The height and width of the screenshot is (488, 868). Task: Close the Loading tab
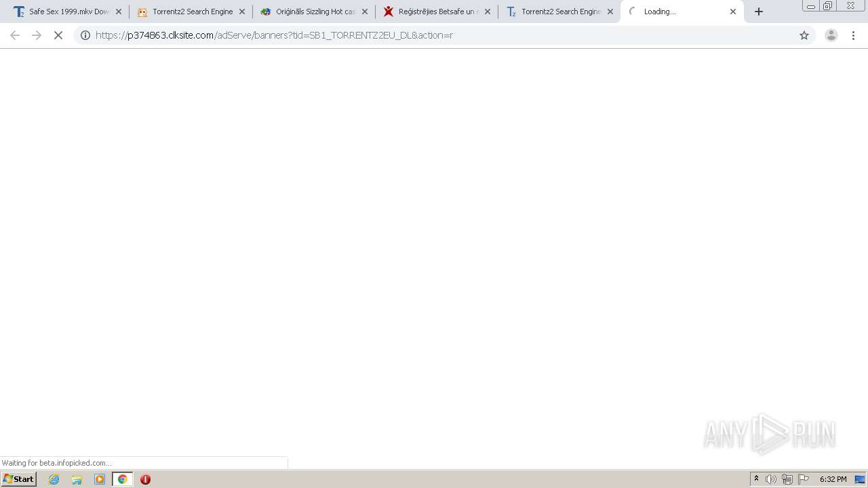[x=733, y=12]
